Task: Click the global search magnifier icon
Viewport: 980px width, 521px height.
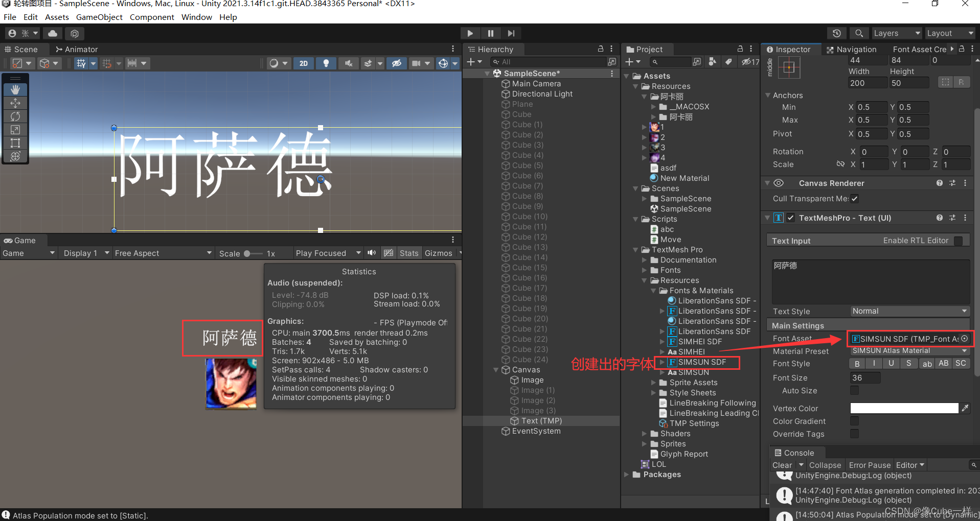Action: click(859, 33)
